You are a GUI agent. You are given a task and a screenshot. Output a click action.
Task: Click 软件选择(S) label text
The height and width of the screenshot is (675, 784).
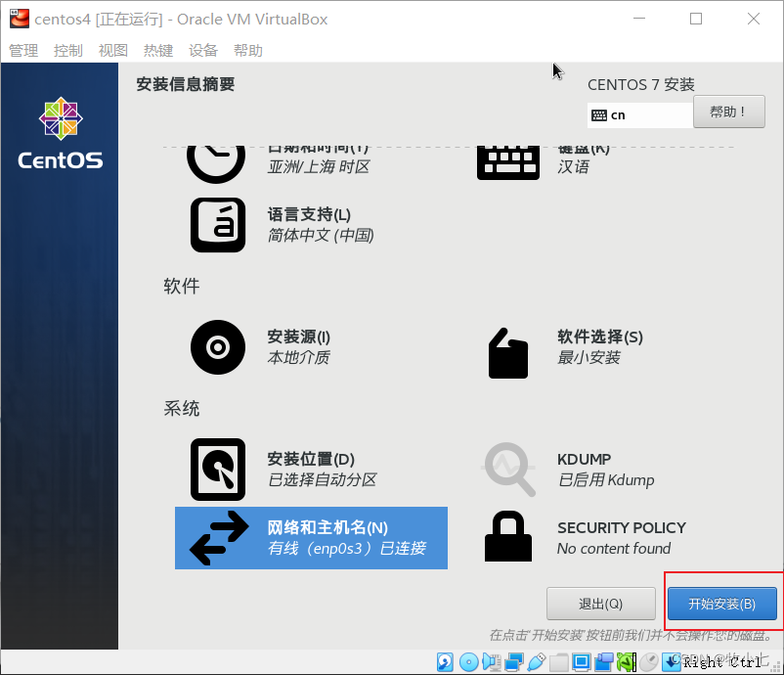click(600, 337)
